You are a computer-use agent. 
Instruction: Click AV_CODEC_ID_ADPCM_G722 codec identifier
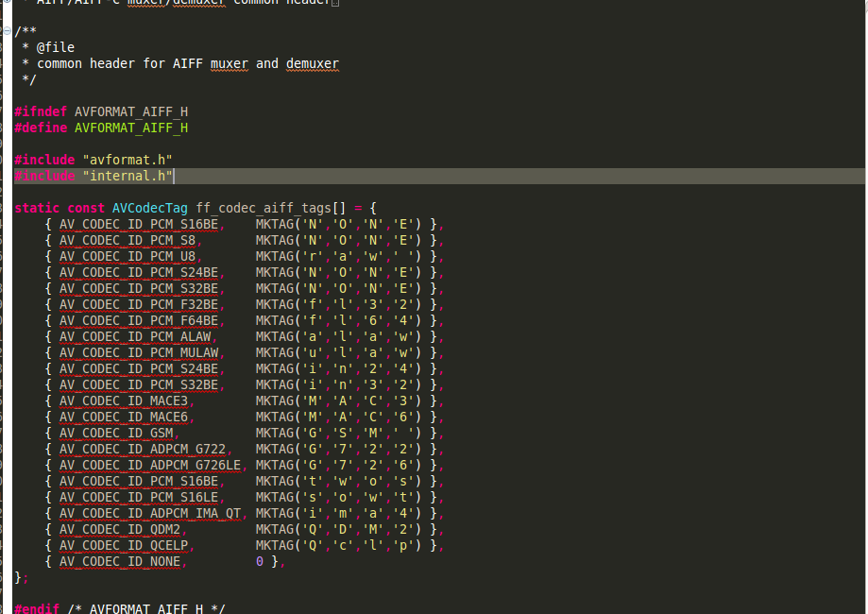(143, 449)
